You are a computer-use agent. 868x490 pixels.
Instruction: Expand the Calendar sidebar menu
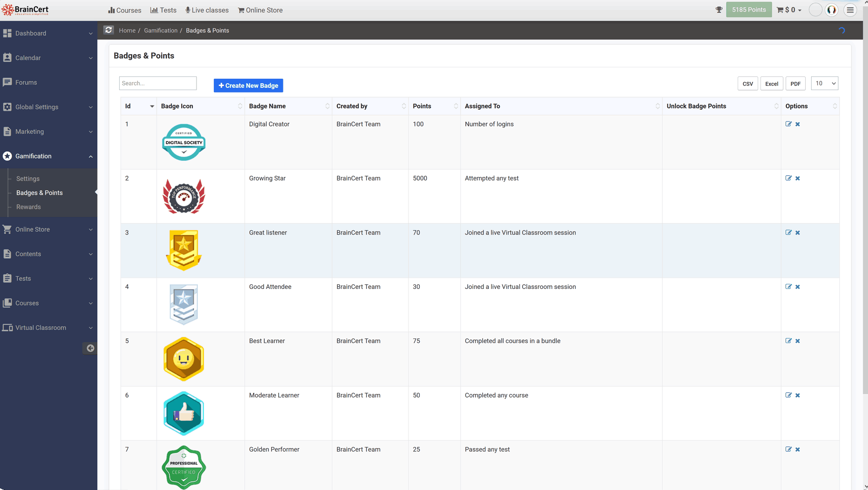click(49, 58)
